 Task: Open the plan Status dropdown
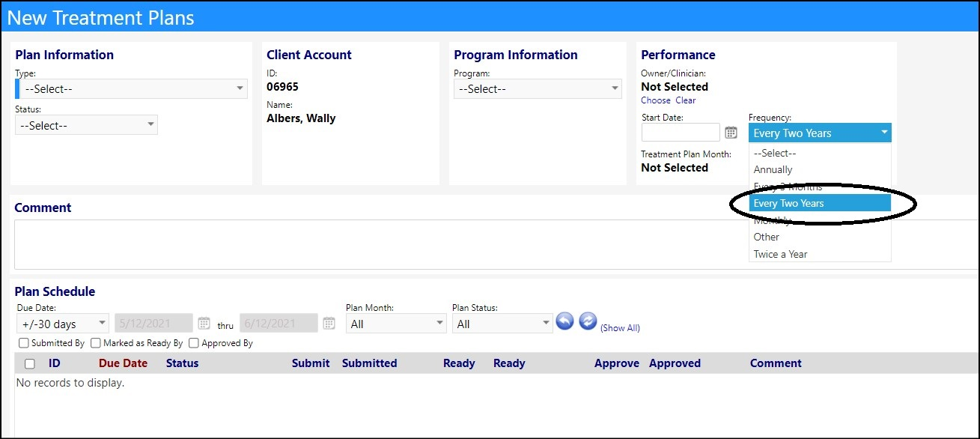point(86,126)
